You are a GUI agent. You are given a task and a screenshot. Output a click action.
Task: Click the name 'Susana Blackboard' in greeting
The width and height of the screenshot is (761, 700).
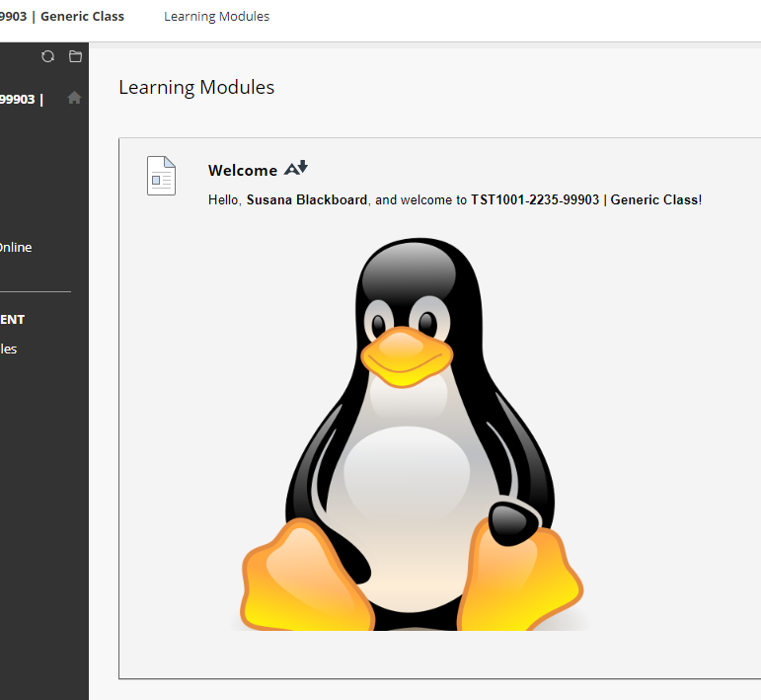pyautogui.click(x=307, y=200)
